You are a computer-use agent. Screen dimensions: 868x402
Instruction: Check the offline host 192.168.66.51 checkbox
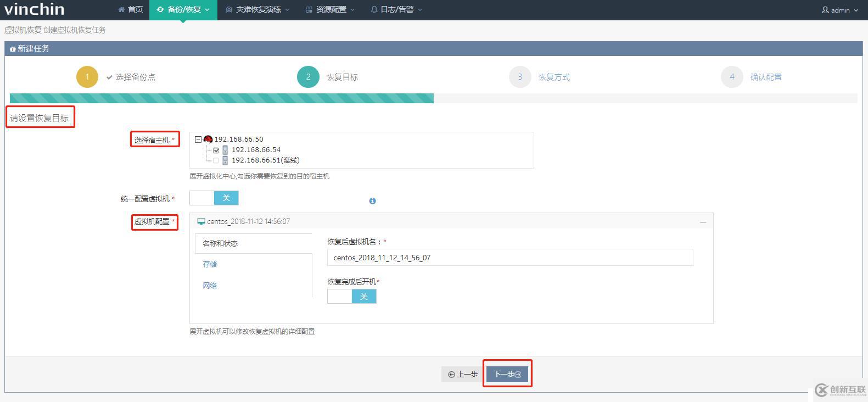(216, 160)
